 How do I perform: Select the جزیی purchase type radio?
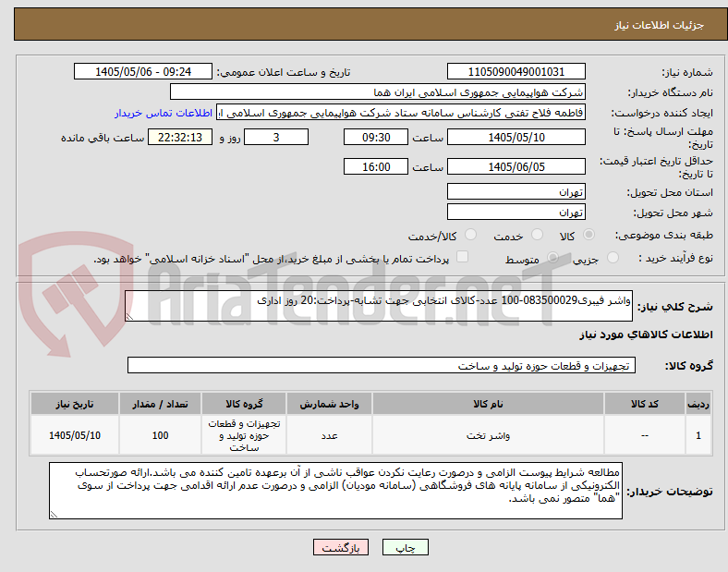tap(613, 258)
